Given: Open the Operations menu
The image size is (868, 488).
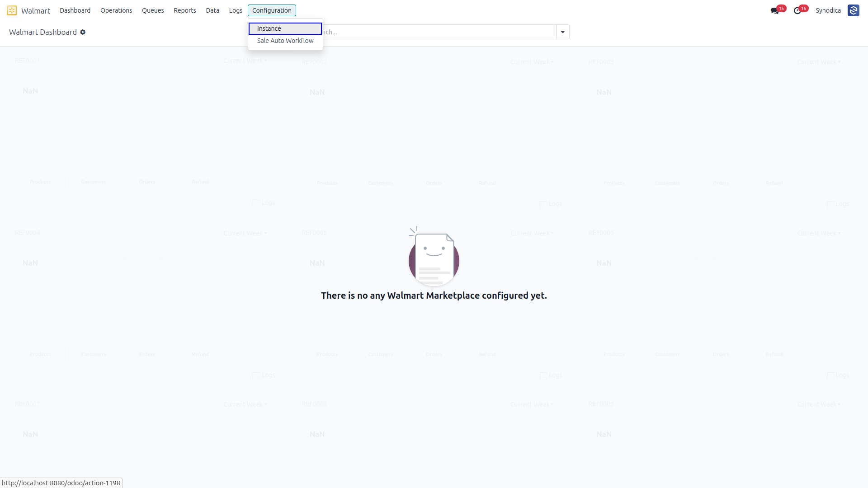Looking at the screenshot, I should coord(116,10).
